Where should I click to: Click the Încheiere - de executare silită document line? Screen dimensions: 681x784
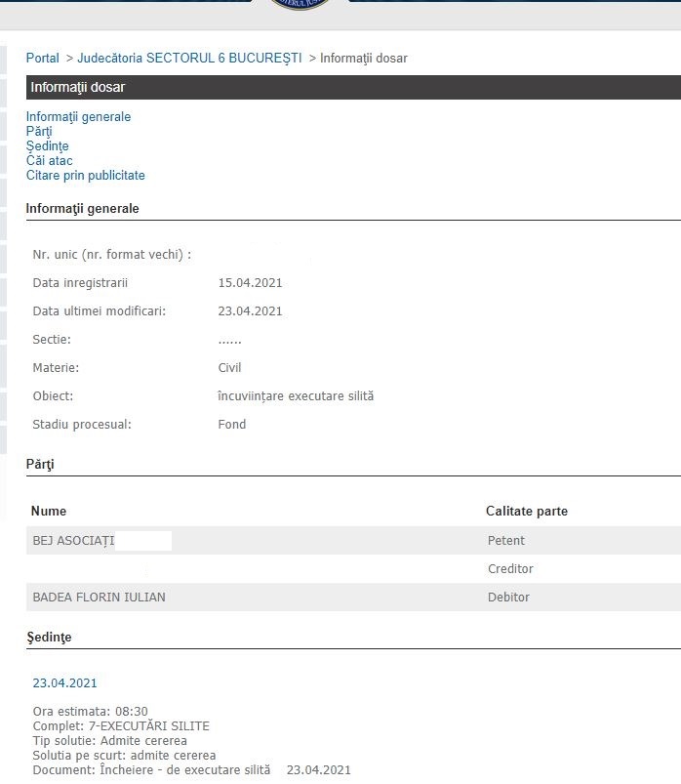[x=151, y=770]
